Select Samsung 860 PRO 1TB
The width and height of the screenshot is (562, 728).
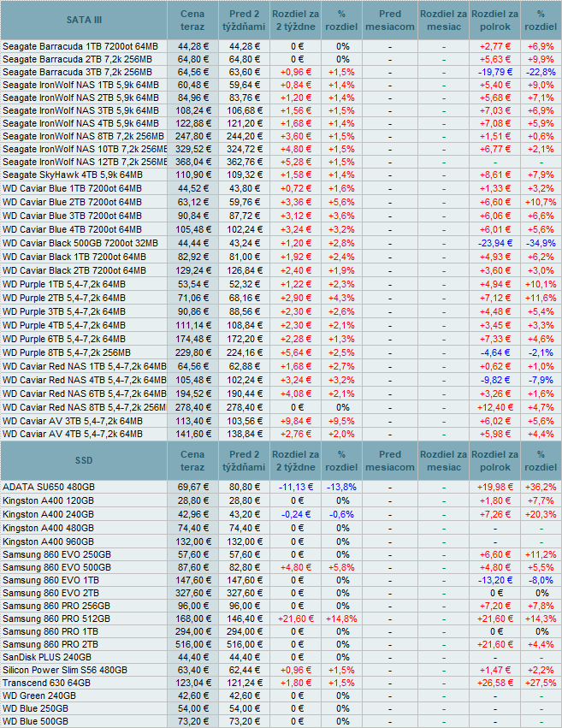pyautogui.click(x=50, y=632)
